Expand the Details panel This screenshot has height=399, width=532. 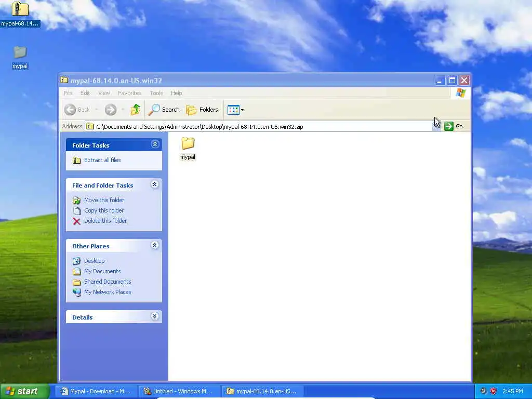point(154,316)
